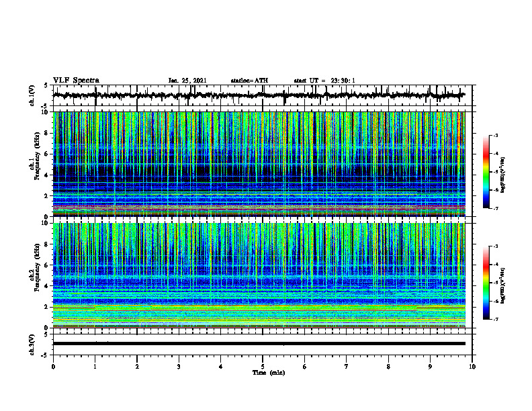Viewport: 532px width, 411px height.
Task: Click the ch.1 voltage waveform trace
Action: (x=259, y=95)
